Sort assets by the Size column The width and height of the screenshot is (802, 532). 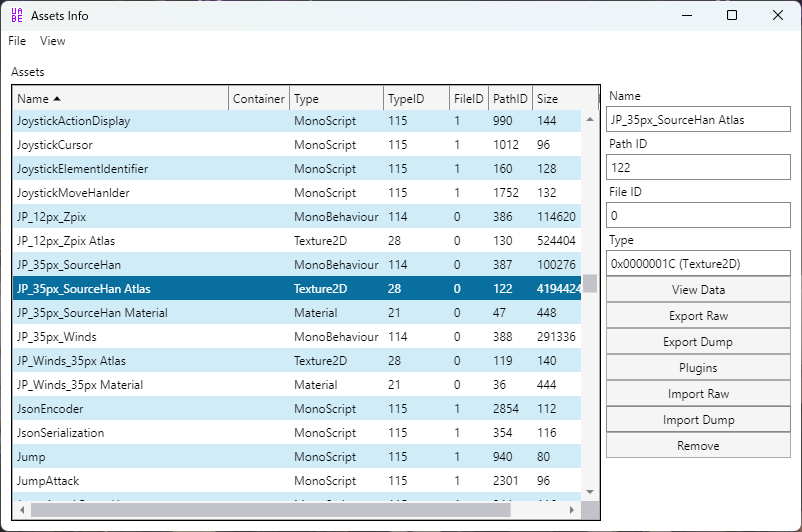pos(565,99)
